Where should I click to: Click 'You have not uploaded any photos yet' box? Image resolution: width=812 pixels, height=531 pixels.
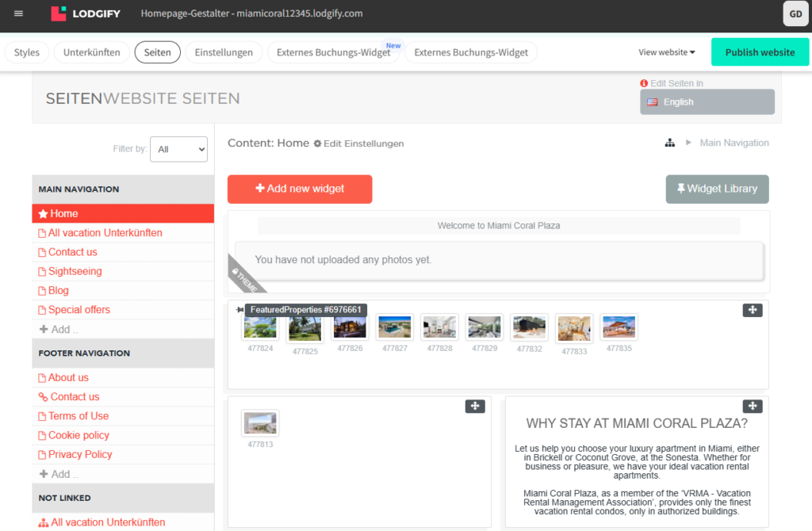click(x=500, y=260)
